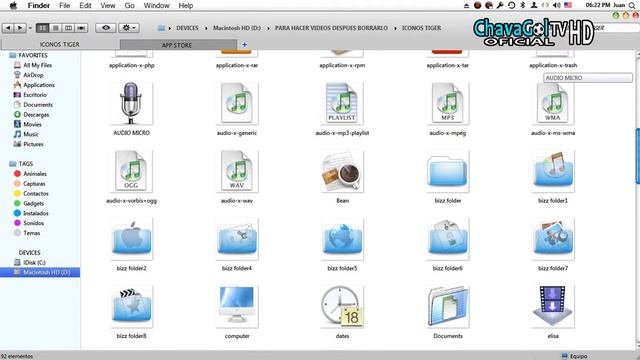The height and width of the screenshot is (360, 640).
Task: Select the red Animales tag
Action: pos(30,174)
